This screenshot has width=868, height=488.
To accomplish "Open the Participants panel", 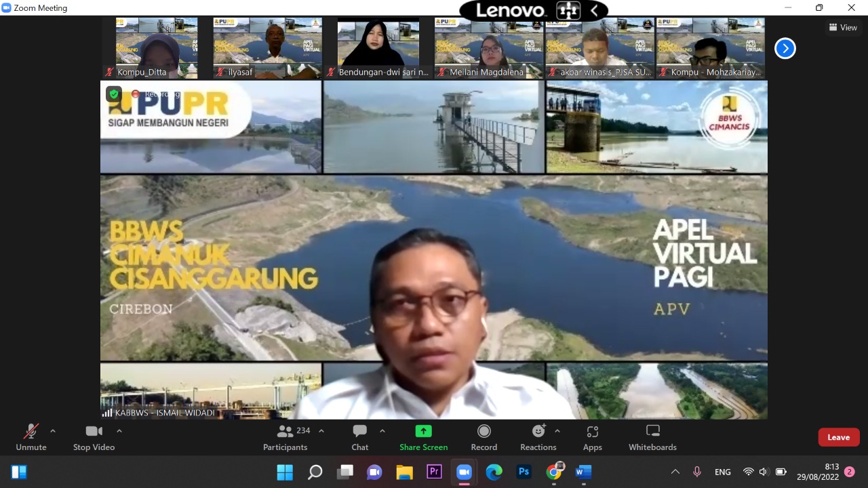I will (x=285, y=437).
